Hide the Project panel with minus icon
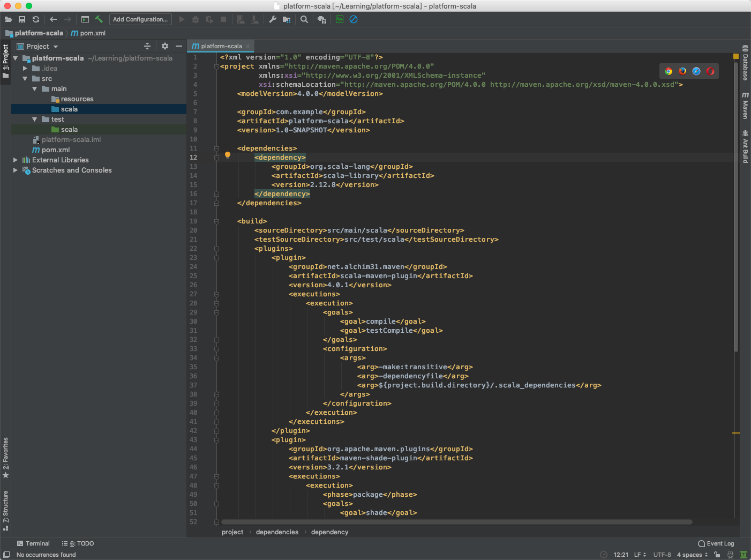This screenshot has height=560, width=751. [x=179, y=46]
